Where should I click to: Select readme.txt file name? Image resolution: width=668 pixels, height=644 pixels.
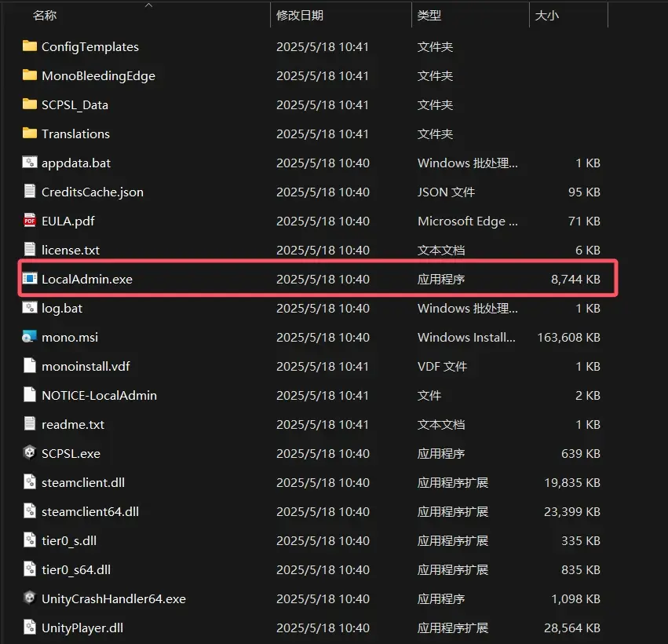click(x=73, y=425)
